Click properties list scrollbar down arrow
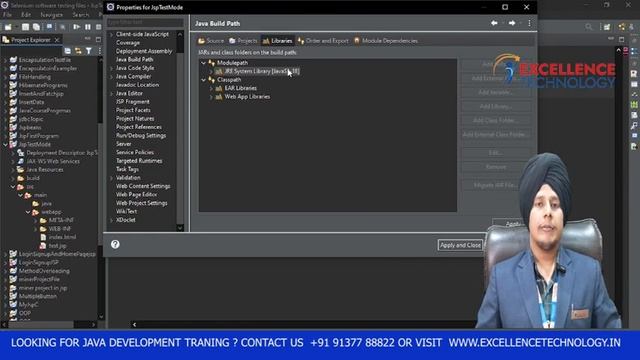 [180, 228]
